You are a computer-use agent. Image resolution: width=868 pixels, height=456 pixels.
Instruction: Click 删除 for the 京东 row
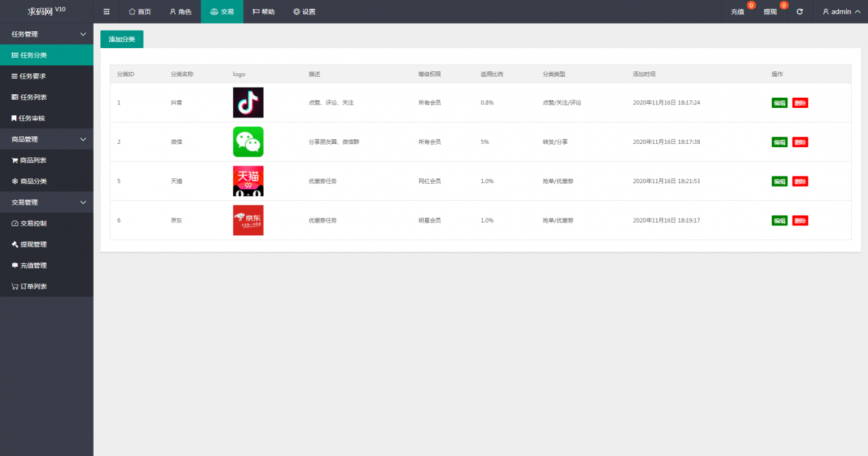point(800,221)
